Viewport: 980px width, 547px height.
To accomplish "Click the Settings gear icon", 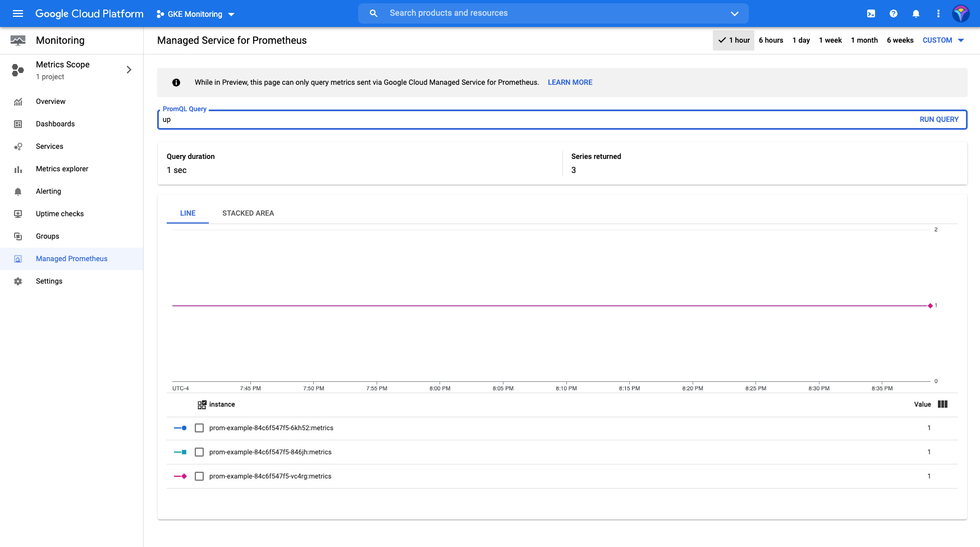I will pos(18,281).
